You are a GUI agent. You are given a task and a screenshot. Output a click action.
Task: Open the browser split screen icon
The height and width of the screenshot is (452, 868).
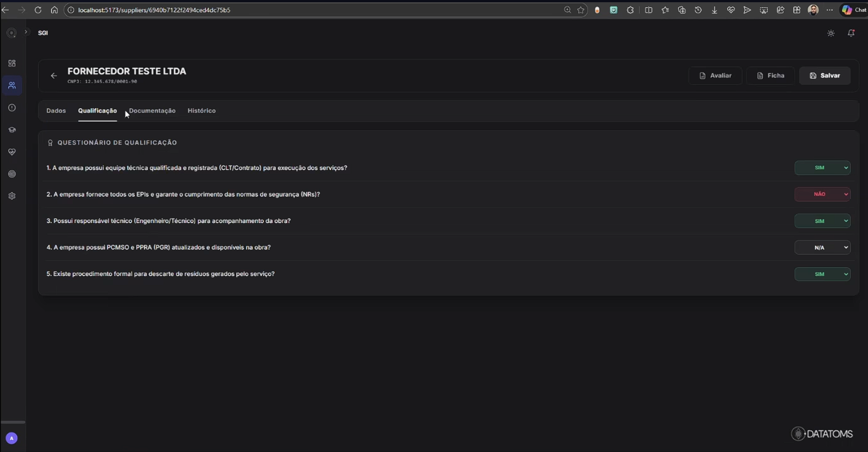click(648, 10)
